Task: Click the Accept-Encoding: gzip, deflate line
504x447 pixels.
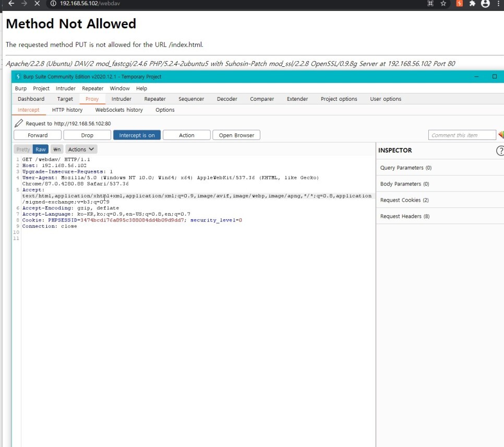Action: (70, 208)
